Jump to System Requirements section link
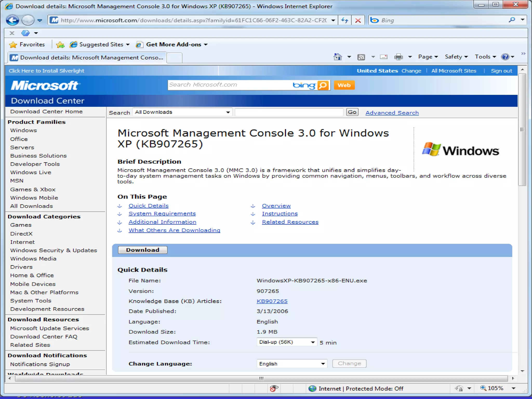The image size is (532, 399). pyautogui.click(x=162, y=214)
